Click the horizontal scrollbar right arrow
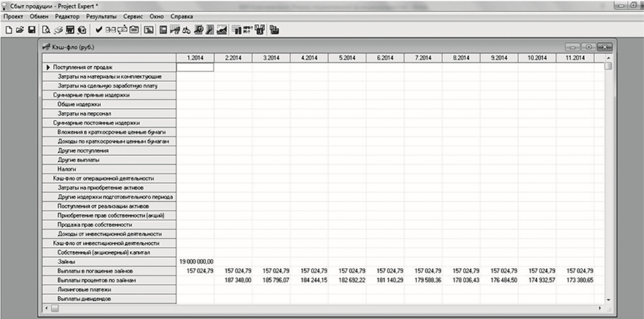Screen dimensions: 644x319 click(600, 308)
